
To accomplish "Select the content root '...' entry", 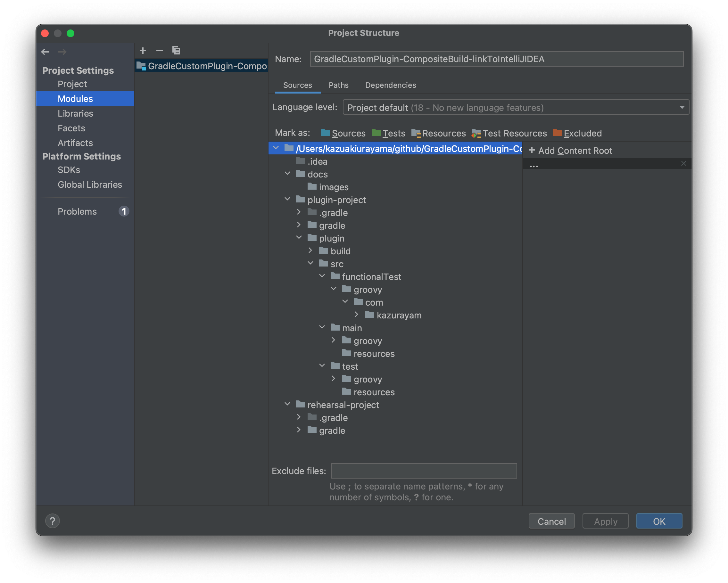I will coord(607,164).
